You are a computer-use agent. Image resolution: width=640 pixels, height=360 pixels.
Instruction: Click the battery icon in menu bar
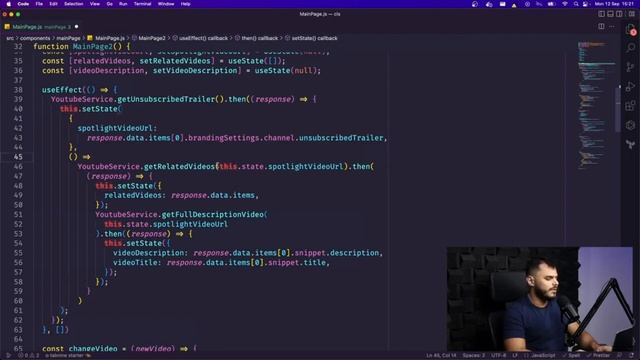coord(551,4)
